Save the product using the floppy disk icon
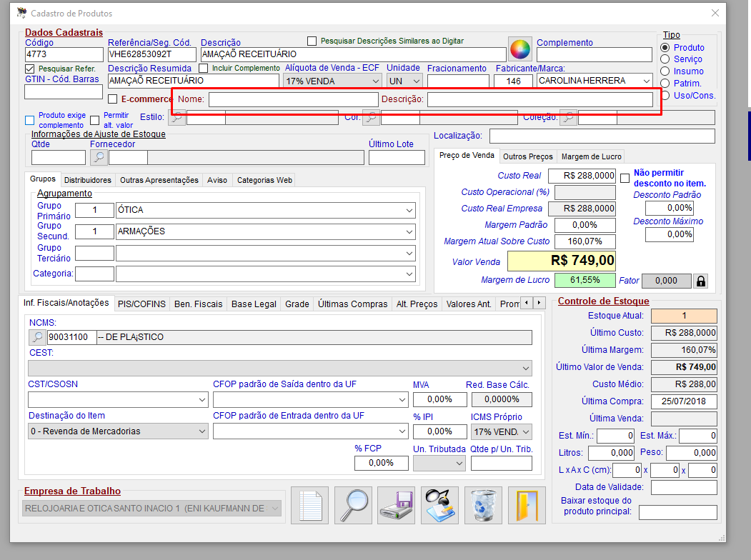751x560 pixels. (x=397, y=506)
